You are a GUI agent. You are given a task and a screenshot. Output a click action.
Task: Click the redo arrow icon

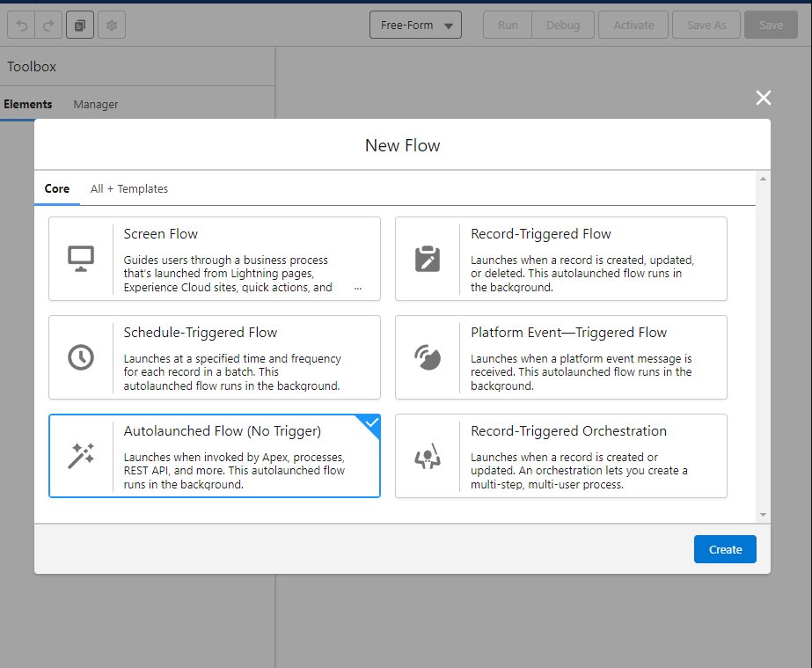point(48,26)
